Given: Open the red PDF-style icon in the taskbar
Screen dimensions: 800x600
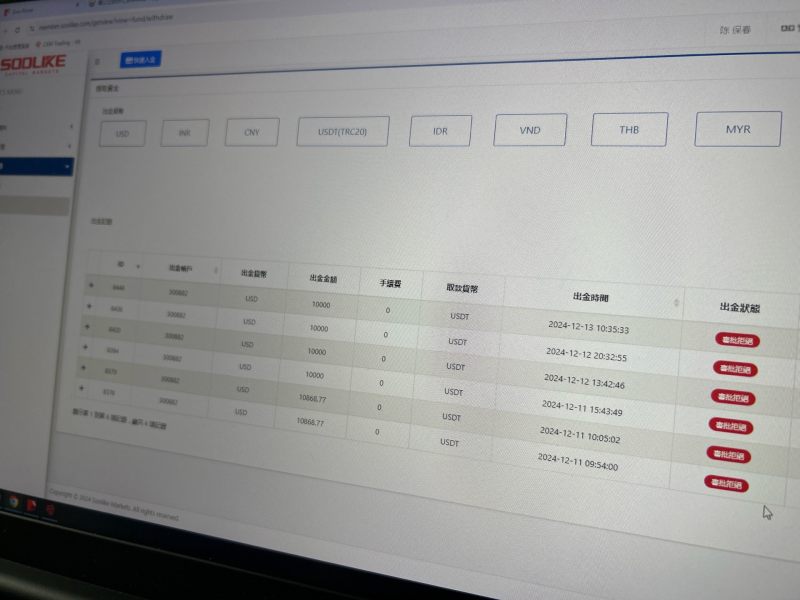Looking at the screenshot, I should [x=32, y=505].
